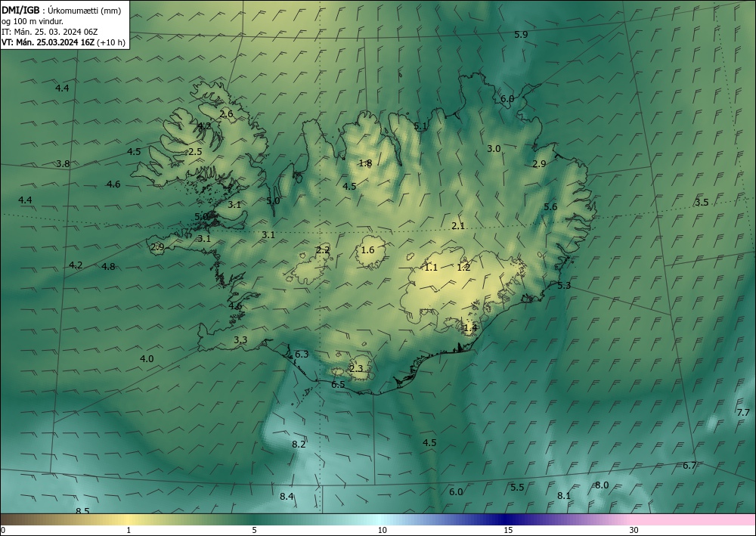The height and width of the screenshot is (536, 756).
Task: Click the 2.1 value label on the map
Action: [x=458, y=226]
